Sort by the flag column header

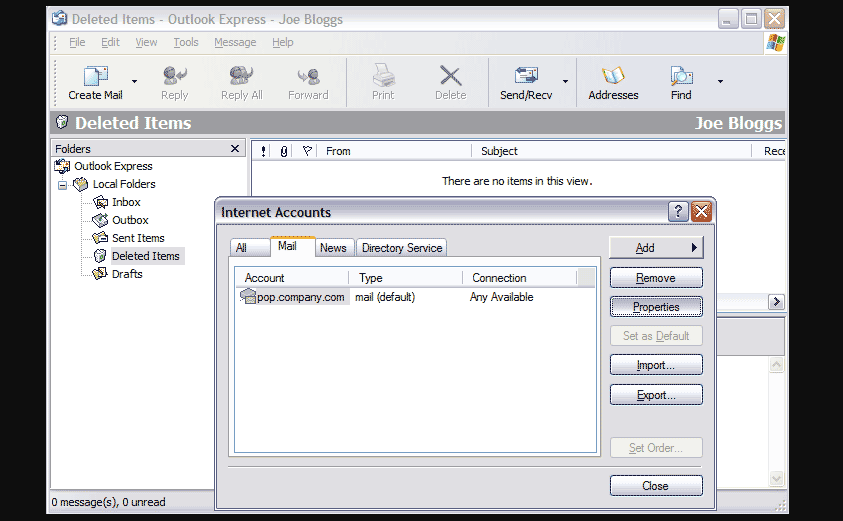point(307,151)
